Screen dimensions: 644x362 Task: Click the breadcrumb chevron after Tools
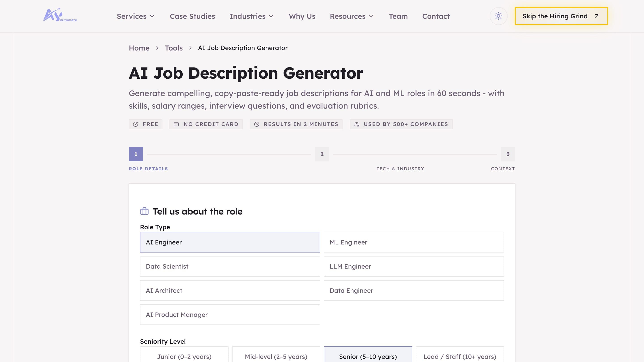point(190,48)
